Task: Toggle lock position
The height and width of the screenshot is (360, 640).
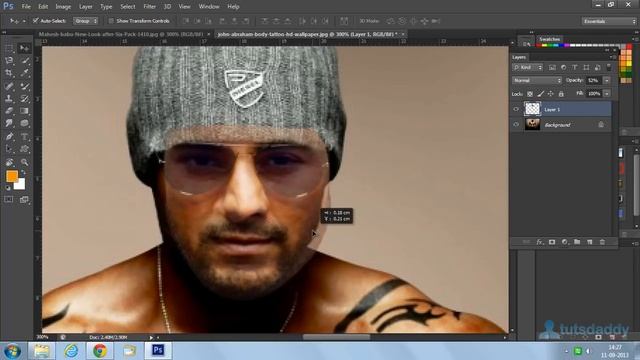Action: 551,94
